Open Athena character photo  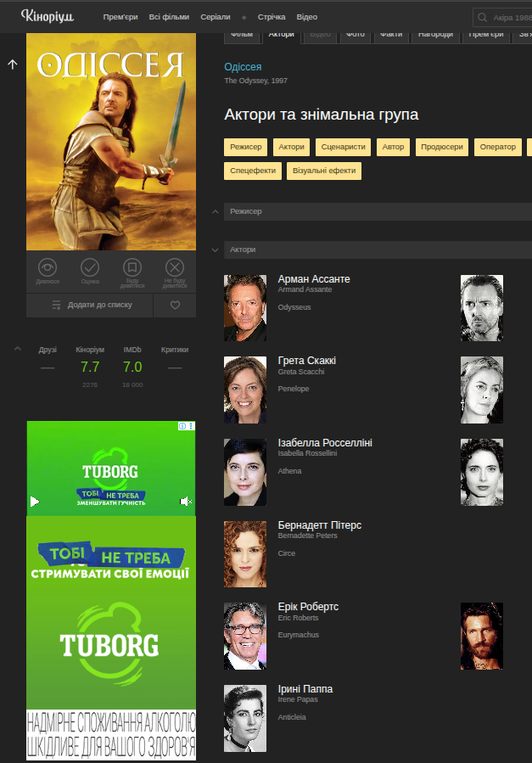(x=482, y=472)
